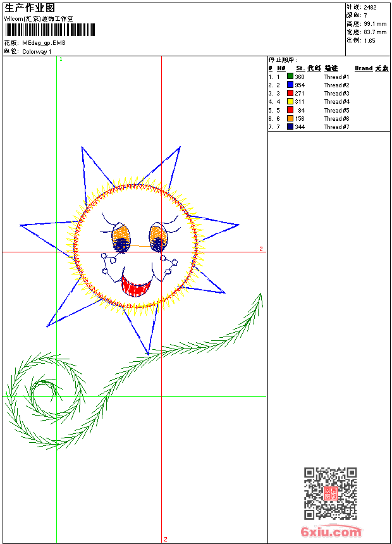
Task: Click the 生产作业图 title heading
Action: coord(30,8)
